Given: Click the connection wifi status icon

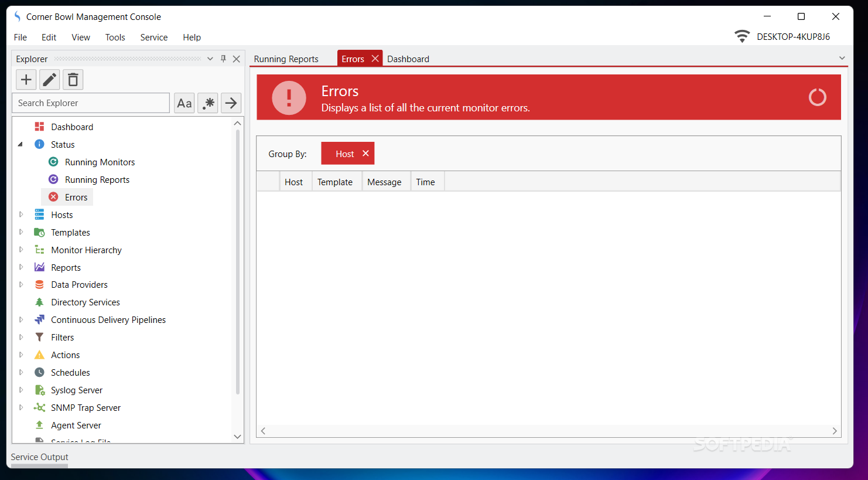Looking at the screenshot, I should pyautogui.click(x=742, y=36).
